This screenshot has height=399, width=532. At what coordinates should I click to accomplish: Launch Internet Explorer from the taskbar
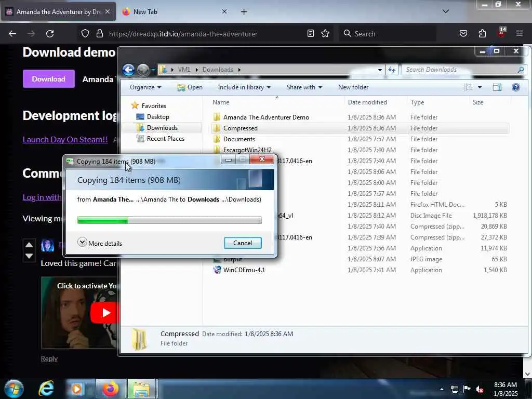point(46,389)
